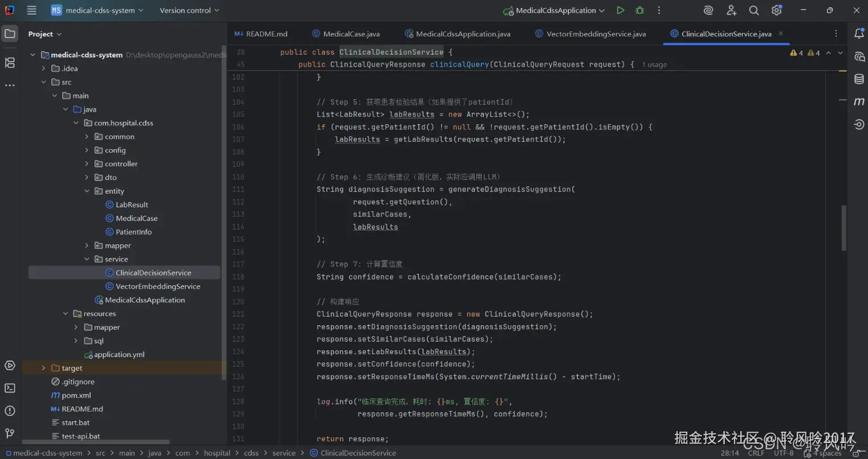This screenshot has height=459, width=868.
Task: Expand the controller package
Action: pos(87,164)
